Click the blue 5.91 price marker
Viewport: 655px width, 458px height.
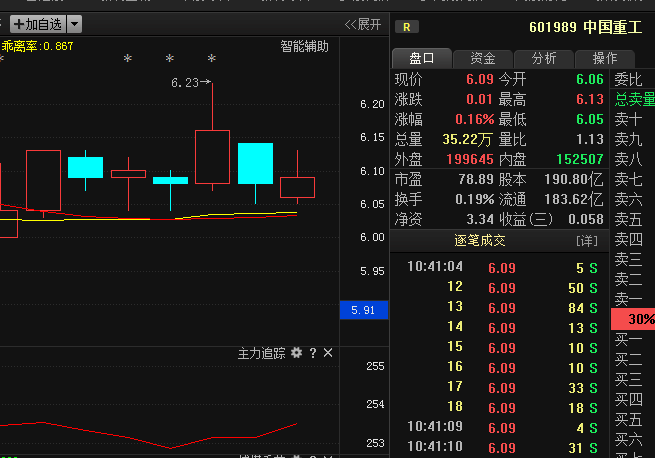[364, 310]
